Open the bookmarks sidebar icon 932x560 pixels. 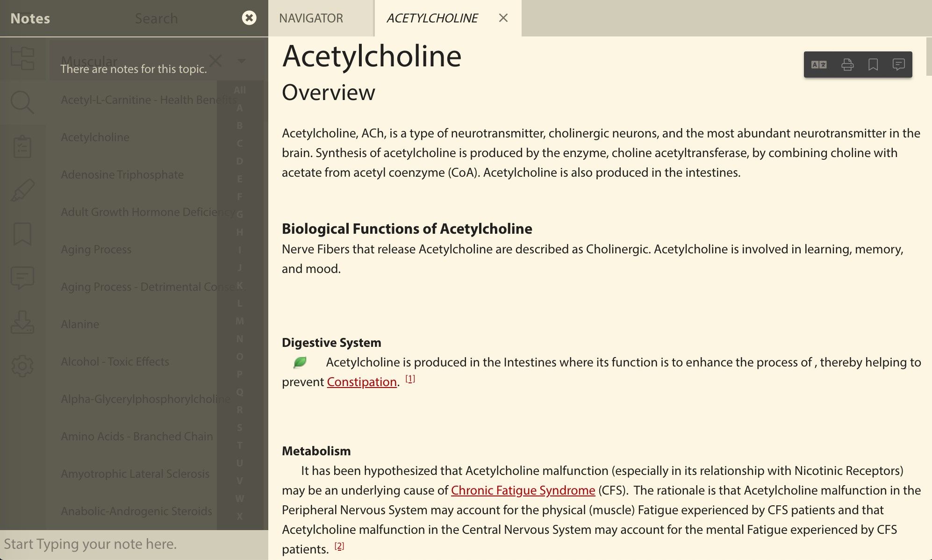[22, 234]
